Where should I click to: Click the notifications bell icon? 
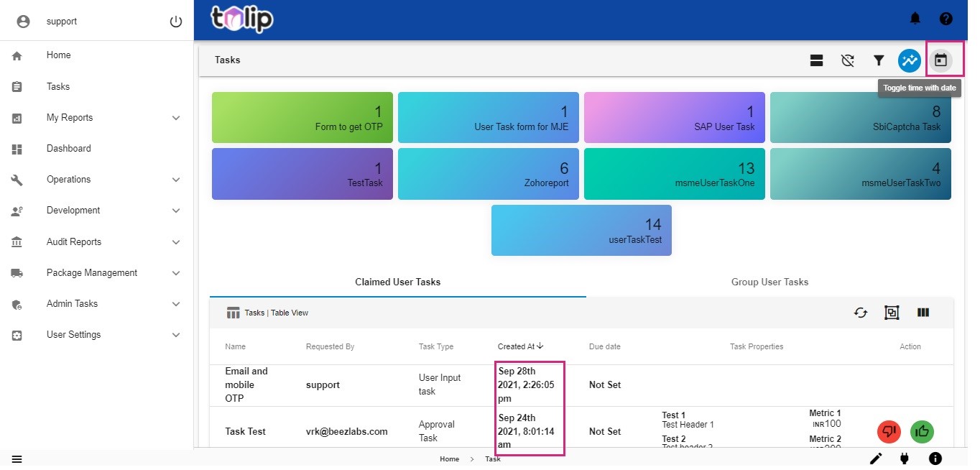pyautogui.click(x=915, y=19)
